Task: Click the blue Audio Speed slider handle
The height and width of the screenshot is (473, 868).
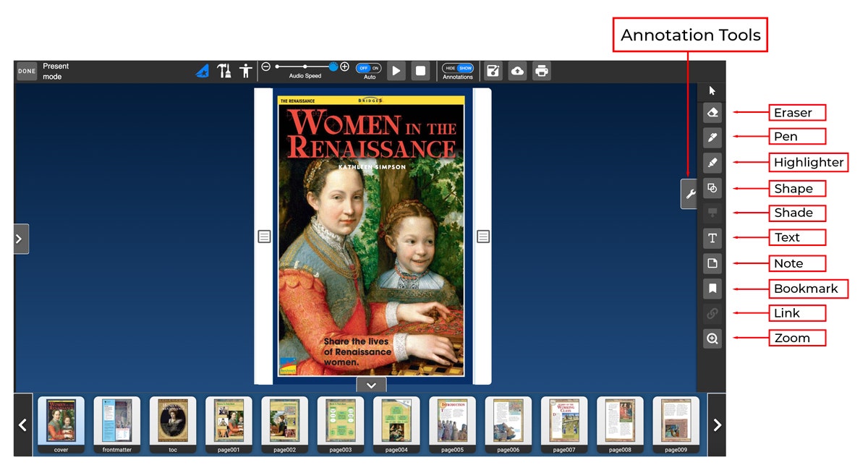Action: tap(333, 67)
